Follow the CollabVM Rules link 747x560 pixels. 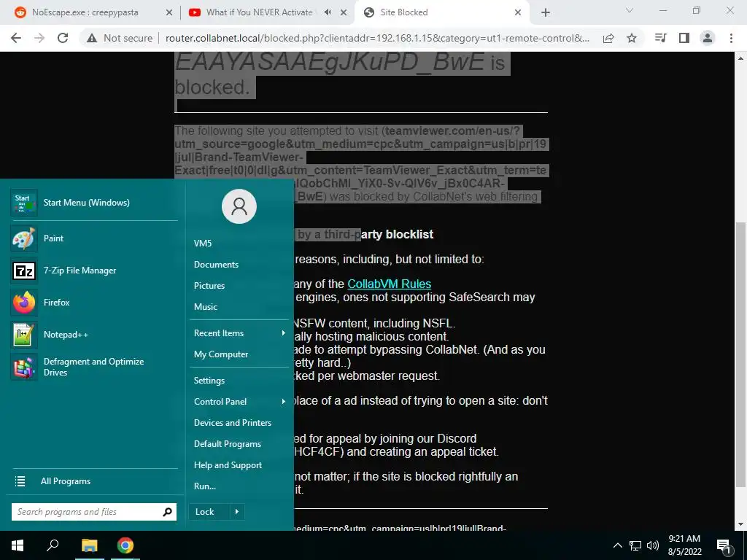point(390,284)
